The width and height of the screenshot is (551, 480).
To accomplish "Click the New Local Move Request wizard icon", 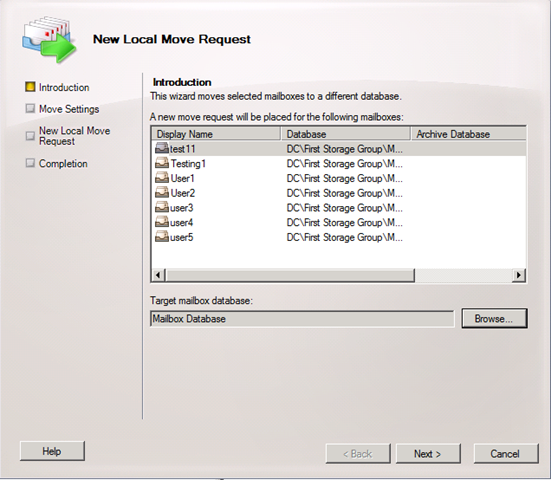I will [49, 39].
